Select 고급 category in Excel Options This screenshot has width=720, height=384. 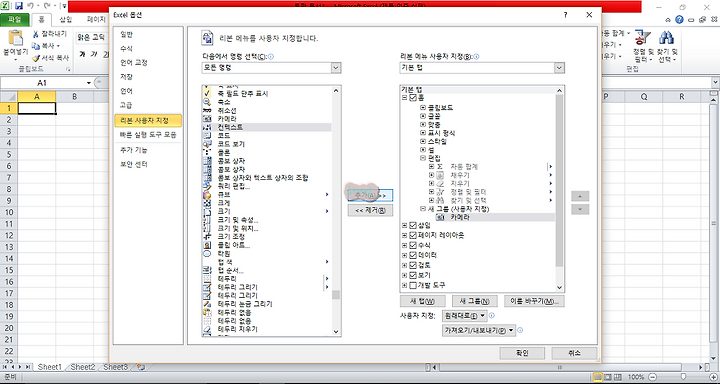pyautogui.click(x=148, y=105)
